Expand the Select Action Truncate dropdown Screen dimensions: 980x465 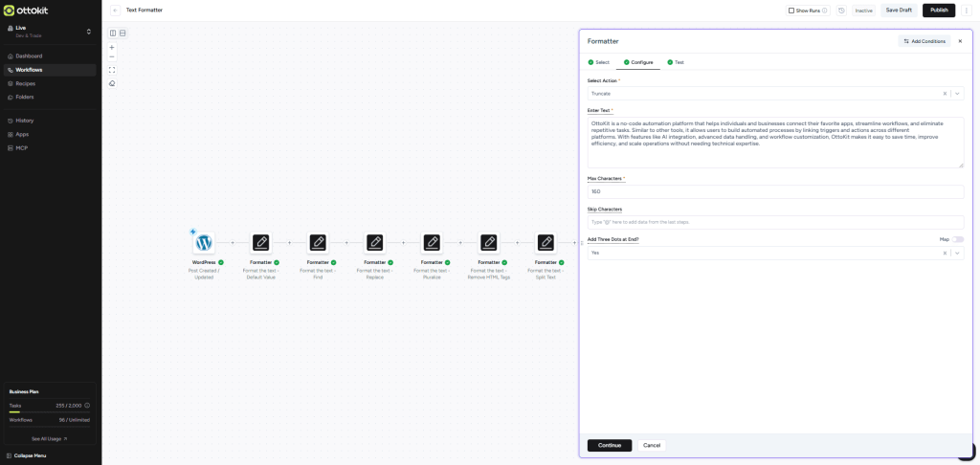click(x=957, y=94)
